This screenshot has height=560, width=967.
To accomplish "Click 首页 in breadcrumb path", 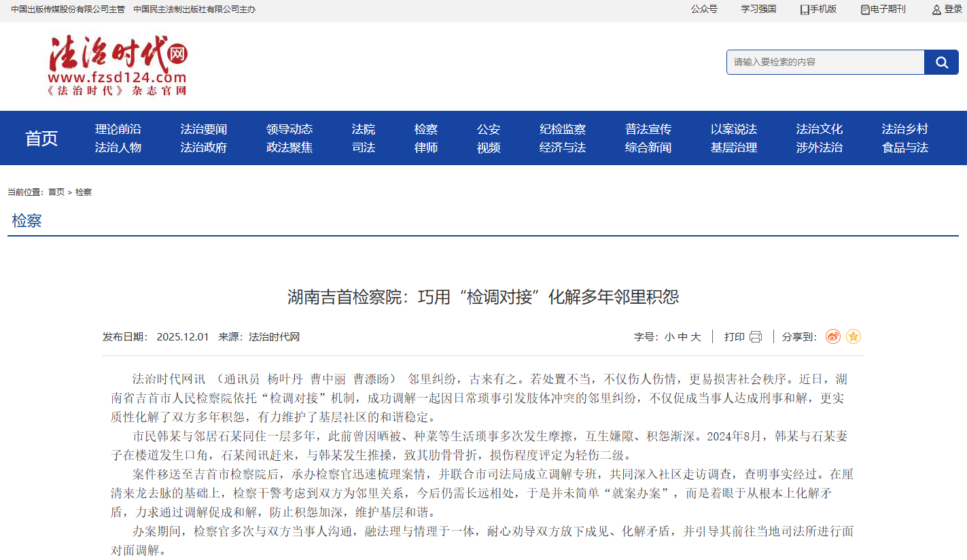I will coord(56,192).
